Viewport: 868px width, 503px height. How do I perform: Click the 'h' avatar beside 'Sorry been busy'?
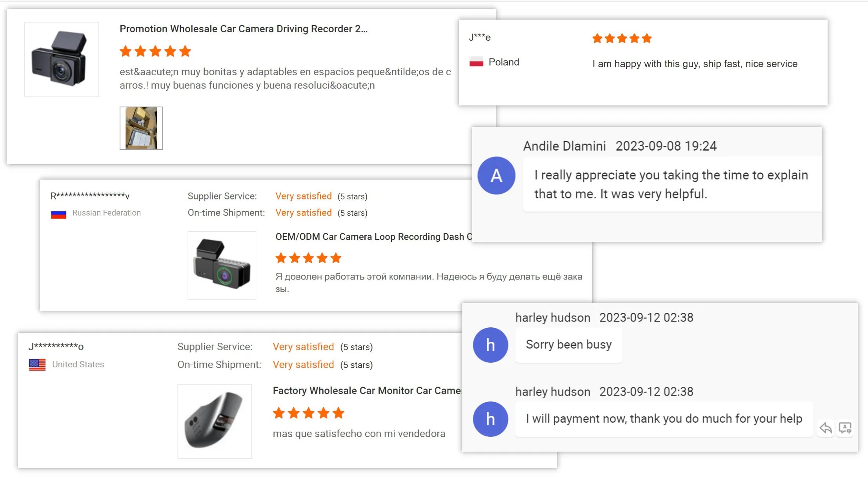coord(490,345)
